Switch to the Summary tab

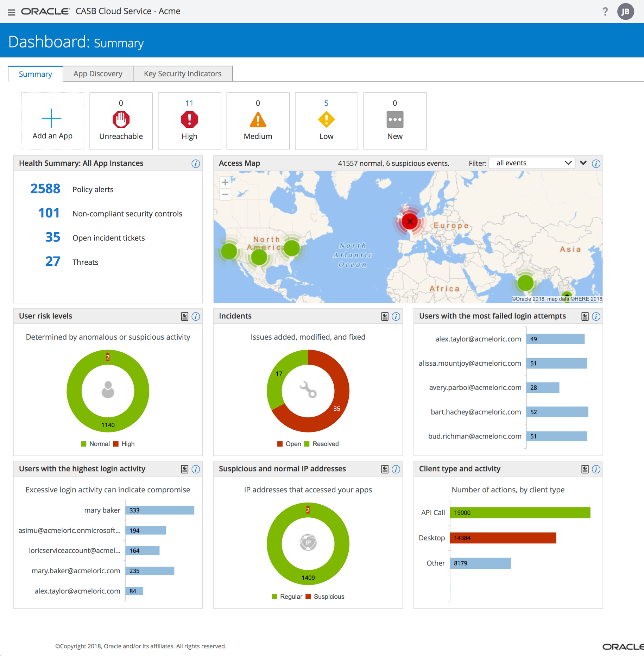pyautogui.click(x=36, y=74)
